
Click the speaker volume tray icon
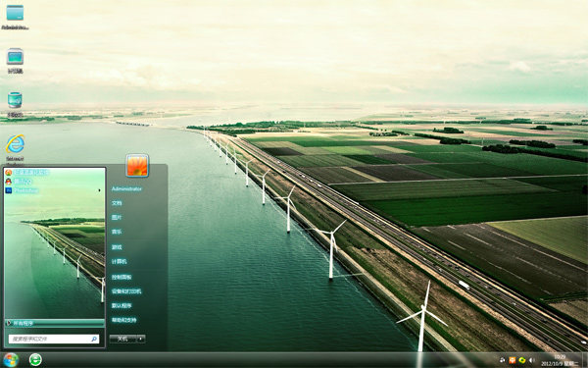(x=532, y=360)
